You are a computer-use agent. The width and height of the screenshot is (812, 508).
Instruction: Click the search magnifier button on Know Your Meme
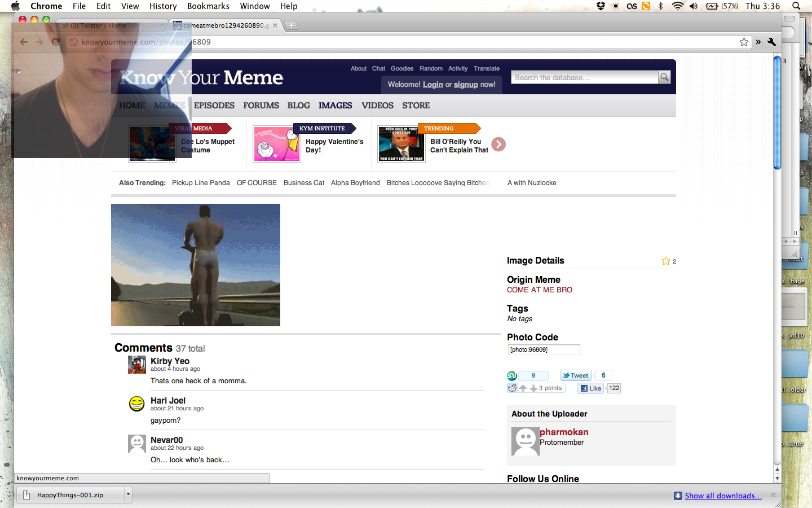pyautogui.click(x=664, y=77)
